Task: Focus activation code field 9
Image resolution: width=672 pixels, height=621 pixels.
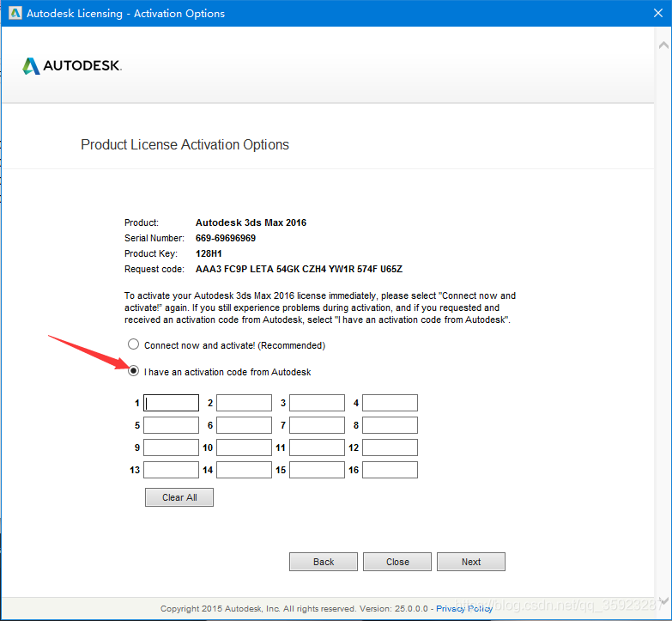Action: pyautogui.click(x=171, y=447)
